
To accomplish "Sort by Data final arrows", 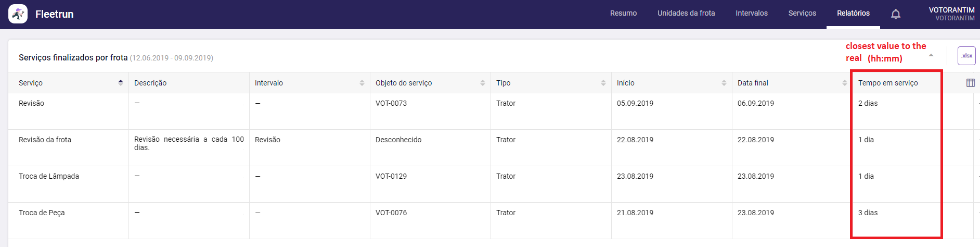I will pyautogui.click(x=844, y=83).
